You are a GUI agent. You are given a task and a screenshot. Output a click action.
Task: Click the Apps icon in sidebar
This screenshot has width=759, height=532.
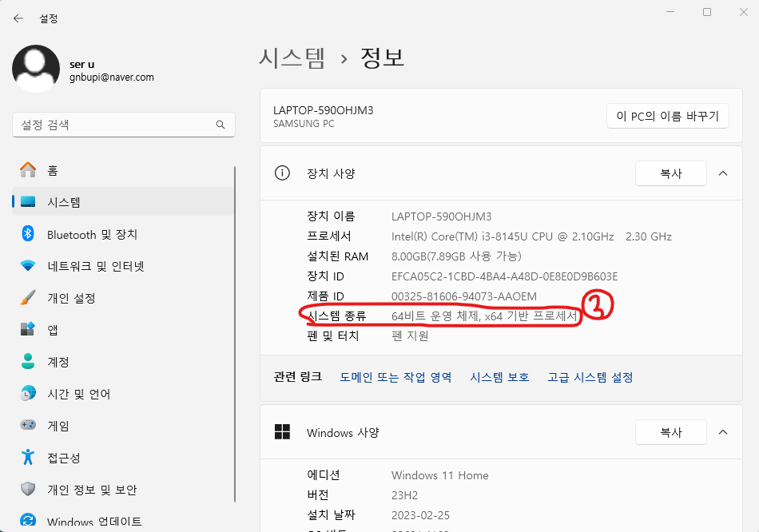[28, 330]
